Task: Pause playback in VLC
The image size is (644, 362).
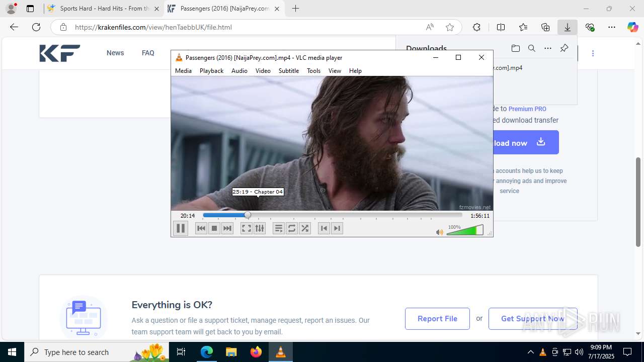Action: 180,228
